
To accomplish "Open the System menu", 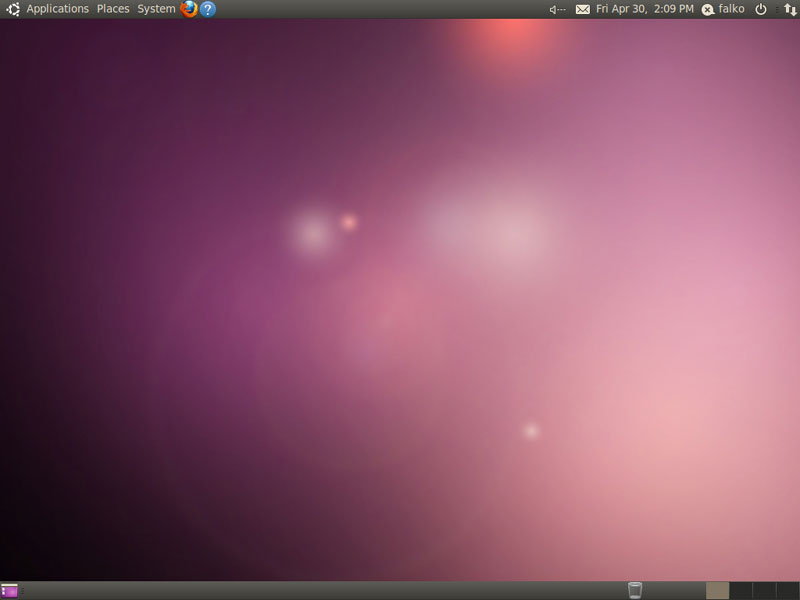I will pyautogui.click(x=156, y=9).
